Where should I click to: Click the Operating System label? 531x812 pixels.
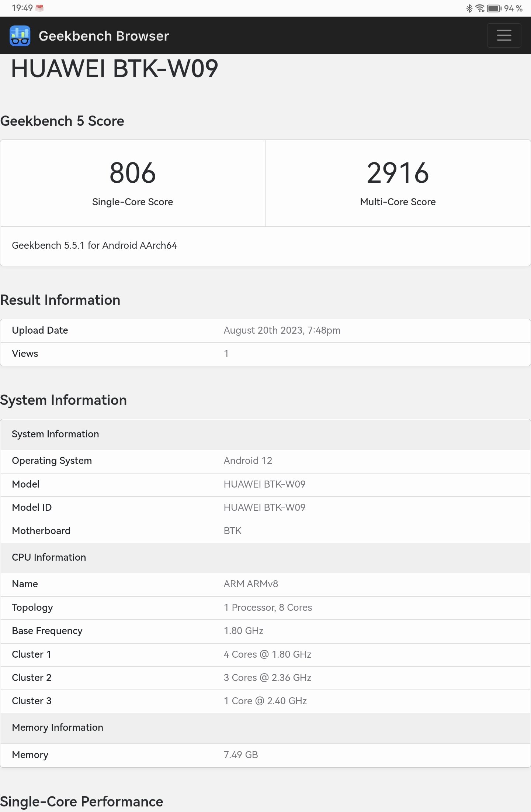52,461
